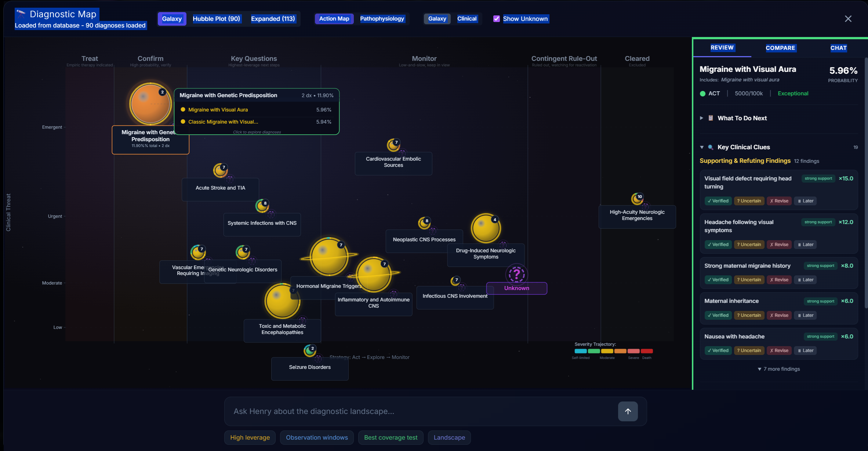Click the yellow Moderate severity swatch
This screenshot has height=451, width=868.
coord(607,351)
